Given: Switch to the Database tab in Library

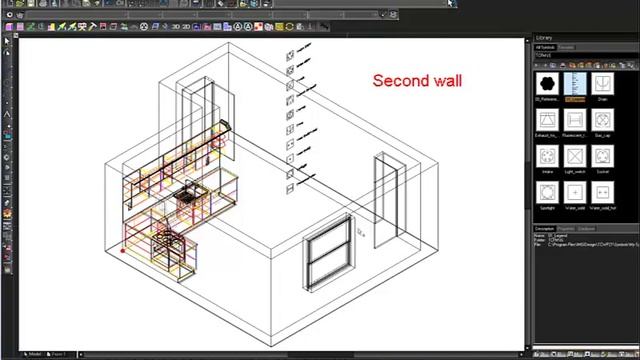Looking at the screenshot, I should (586, 229).
